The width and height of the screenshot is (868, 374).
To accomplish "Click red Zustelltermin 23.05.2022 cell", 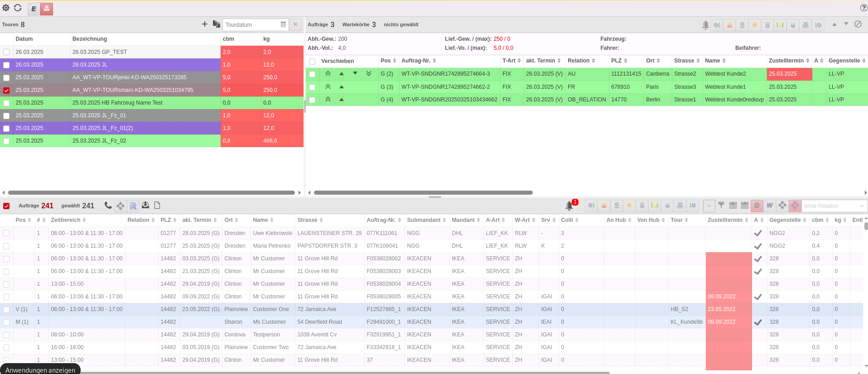I will pos(728,309).
